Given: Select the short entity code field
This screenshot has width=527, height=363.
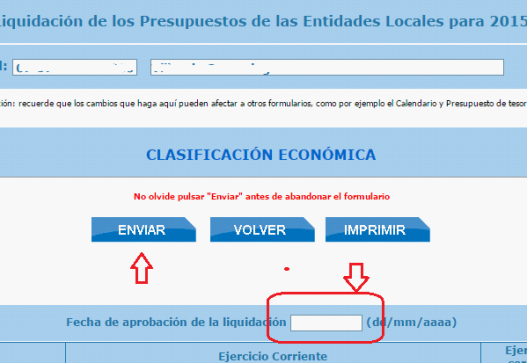Looking at the screenshot, I should pos(75,67).
